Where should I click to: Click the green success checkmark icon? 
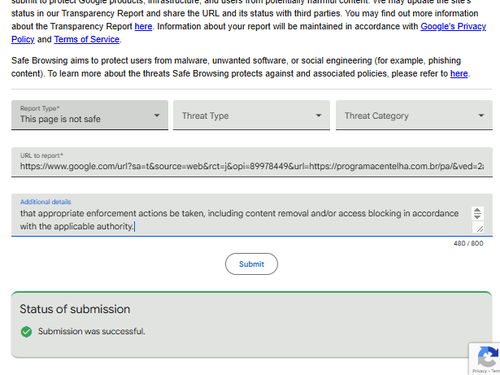pos(26,332)
